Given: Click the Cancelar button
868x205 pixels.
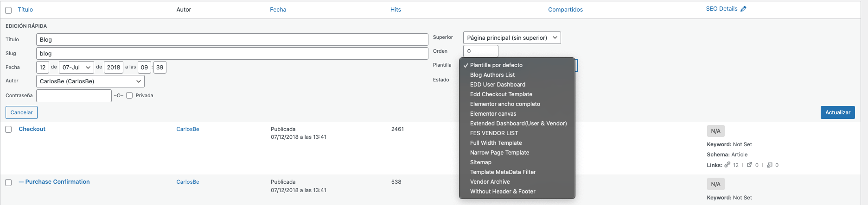Looking at the screenshot, I should point(21,112).
